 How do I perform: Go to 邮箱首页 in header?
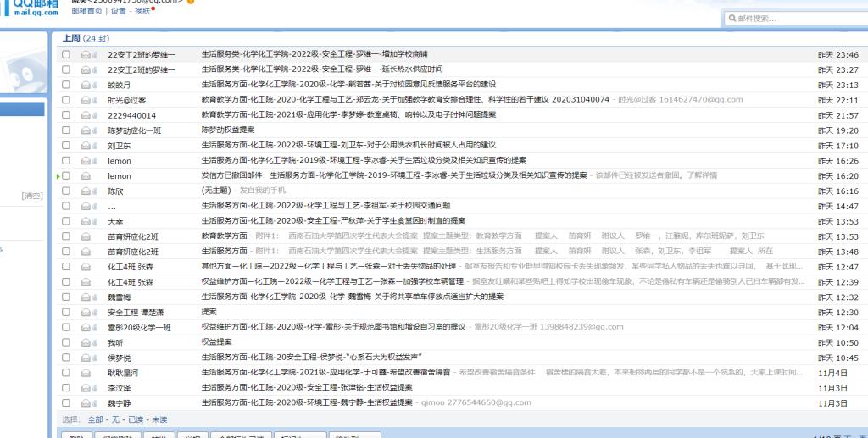point(86,11)
